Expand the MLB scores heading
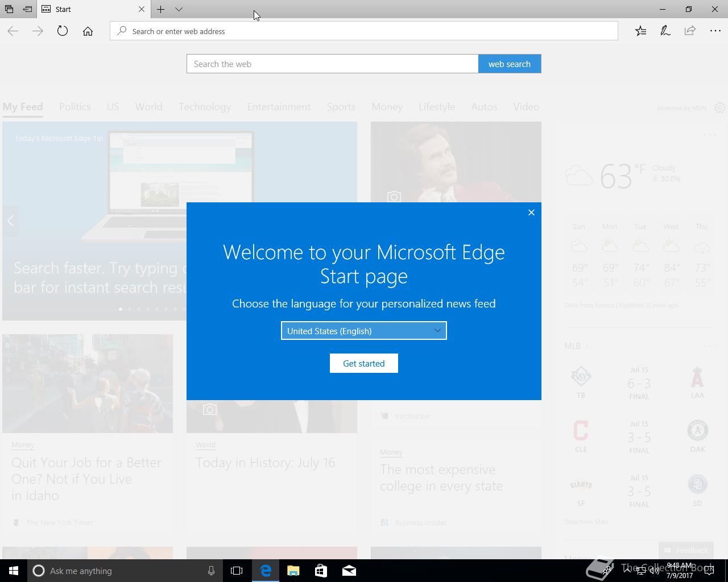 pyautogui.click(x=576, y=346)
